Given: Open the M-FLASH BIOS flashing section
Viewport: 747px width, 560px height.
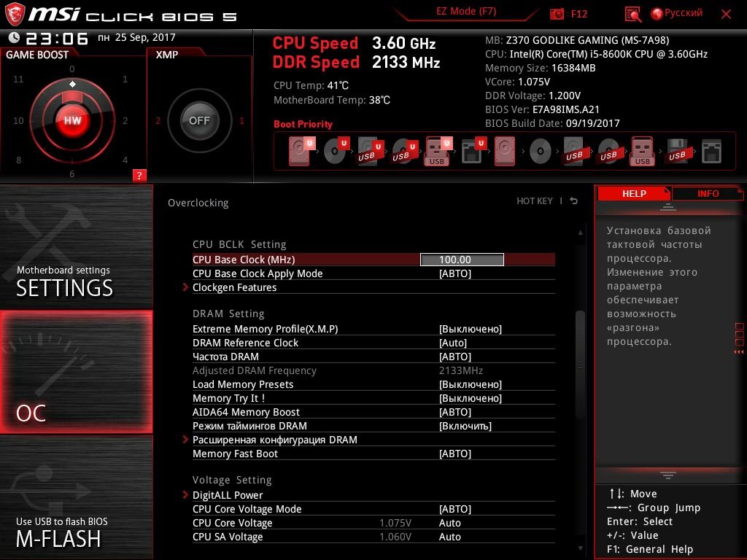Looking at the screenshot, I should click(x=76, y=497).
